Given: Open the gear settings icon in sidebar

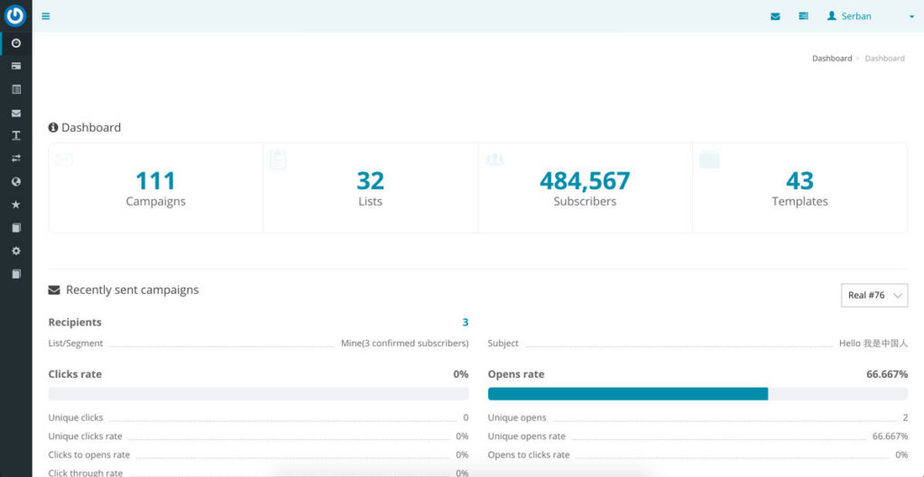Looking at the screenshot, I should [16, 251].
